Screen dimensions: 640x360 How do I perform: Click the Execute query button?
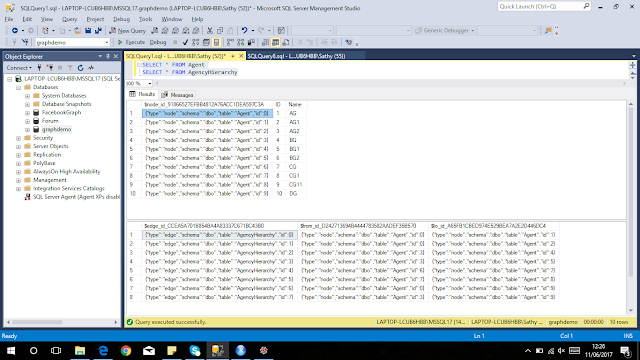(131, 42)
